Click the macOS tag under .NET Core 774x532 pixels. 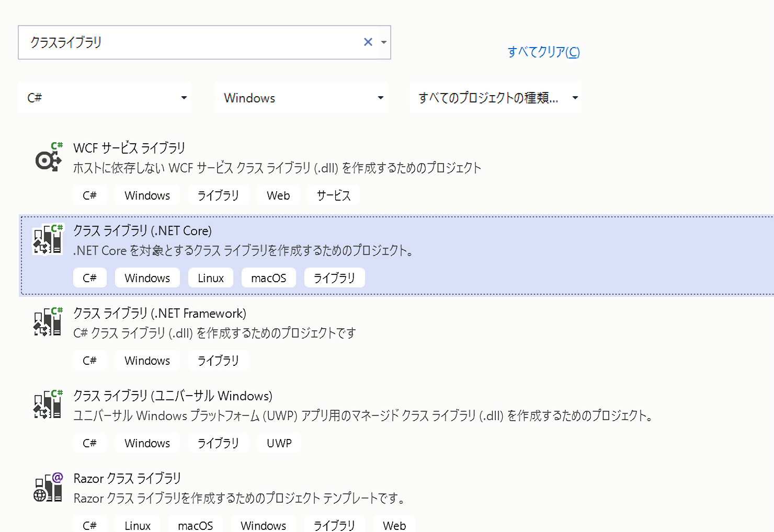pos(268,278)
